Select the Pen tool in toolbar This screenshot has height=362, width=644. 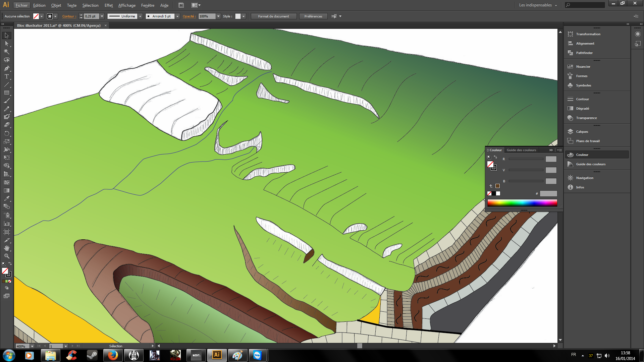6,68
